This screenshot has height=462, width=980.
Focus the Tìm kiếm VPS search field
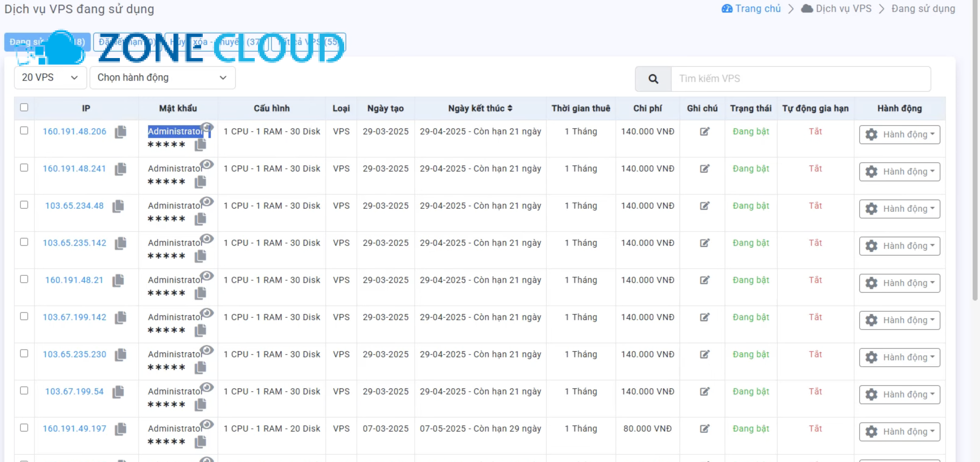point(800,79)
